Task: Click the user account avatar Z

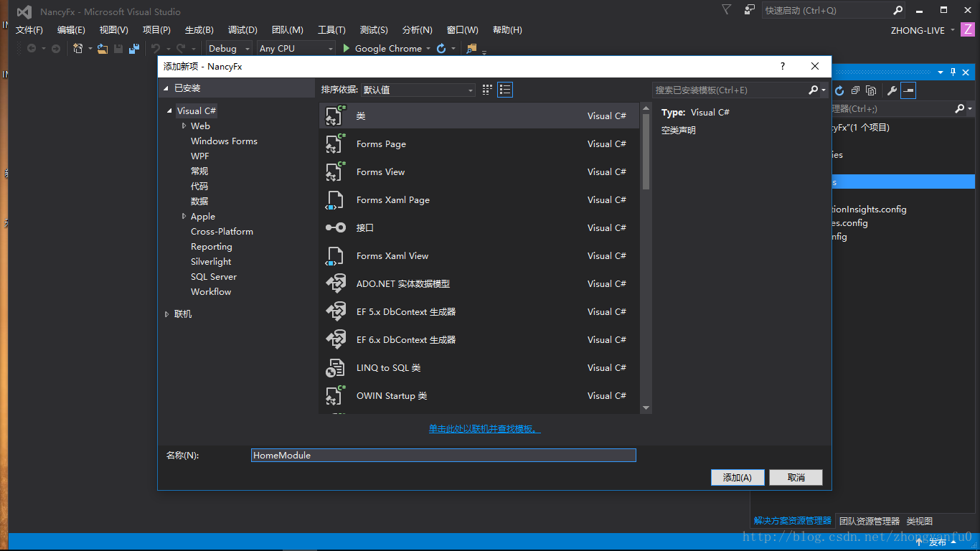Action: tap(968, 29)
